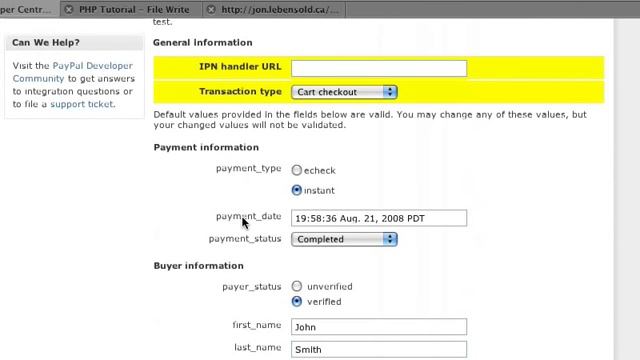
Task: Click the Buyer information heading
Action: (x=198, y=266)
